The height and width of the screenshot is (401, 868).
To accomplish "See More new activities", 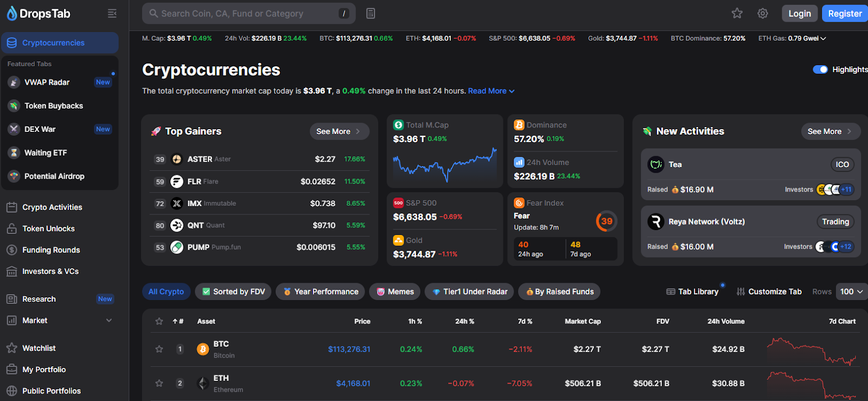I will (831, 131).
